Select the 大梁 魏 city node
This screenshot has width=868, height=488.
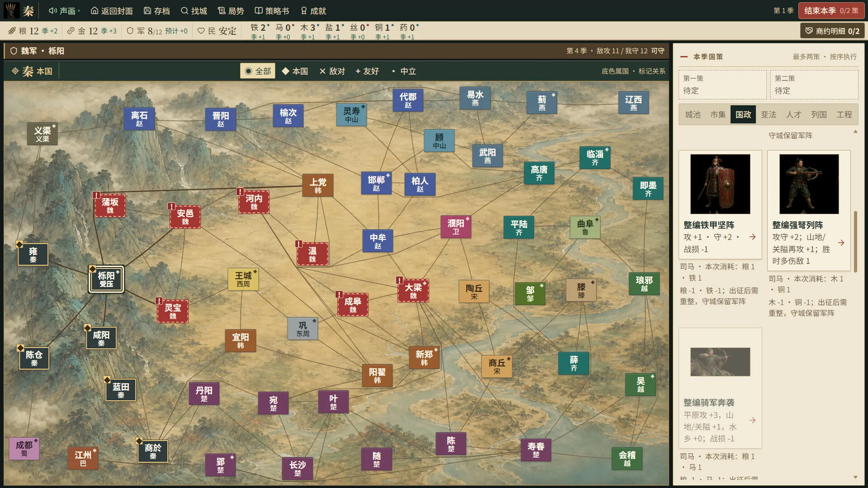(413, 291)
